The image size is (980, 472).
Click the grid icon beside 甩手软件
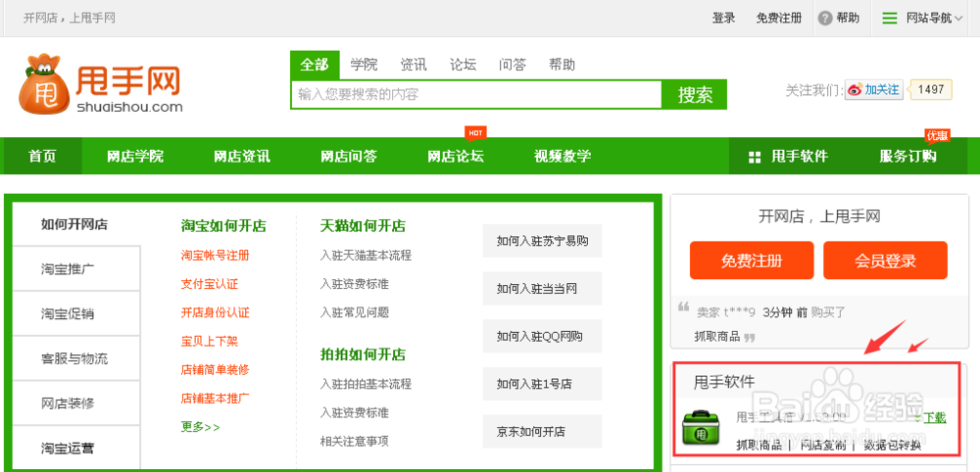(755, 158)
